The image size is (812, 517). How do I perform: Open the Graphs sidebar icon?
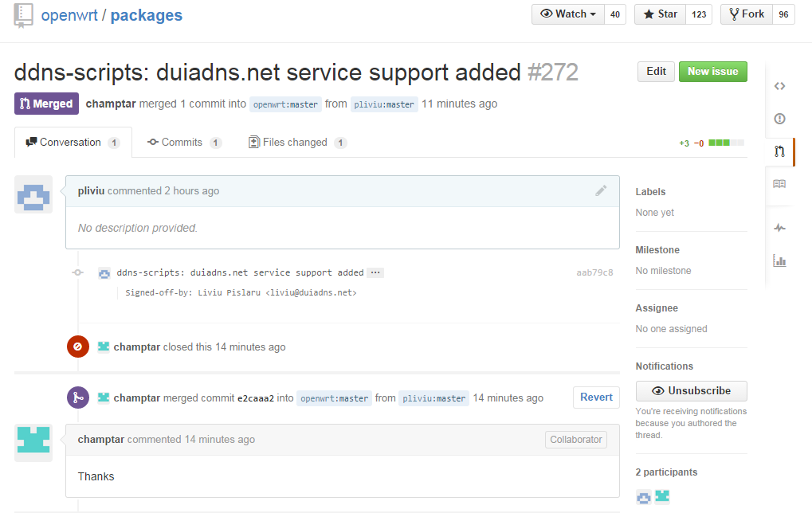(x=779, y=260)
